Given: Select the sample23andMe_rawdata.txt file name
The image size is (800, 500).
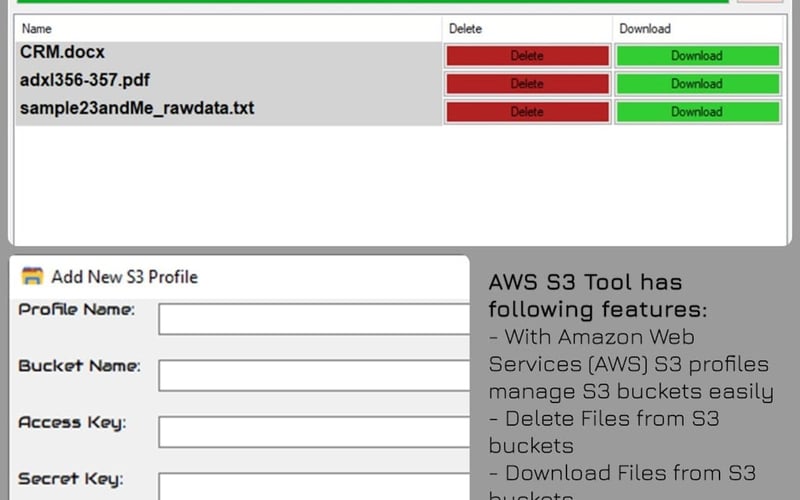Looking at the screenshot, I should tap(137, 108).
